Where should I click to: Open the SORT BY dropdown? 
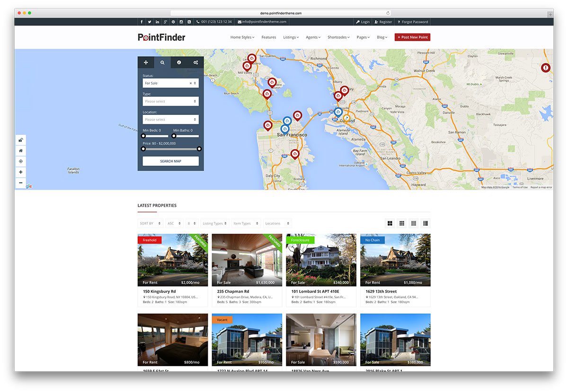151,223
